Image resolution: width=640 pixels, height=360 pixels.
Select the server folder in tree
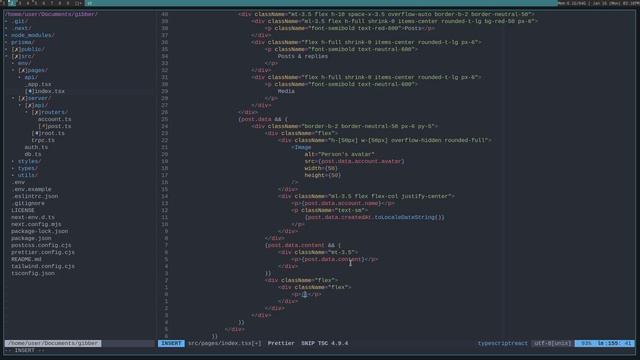tap(35, 98)
